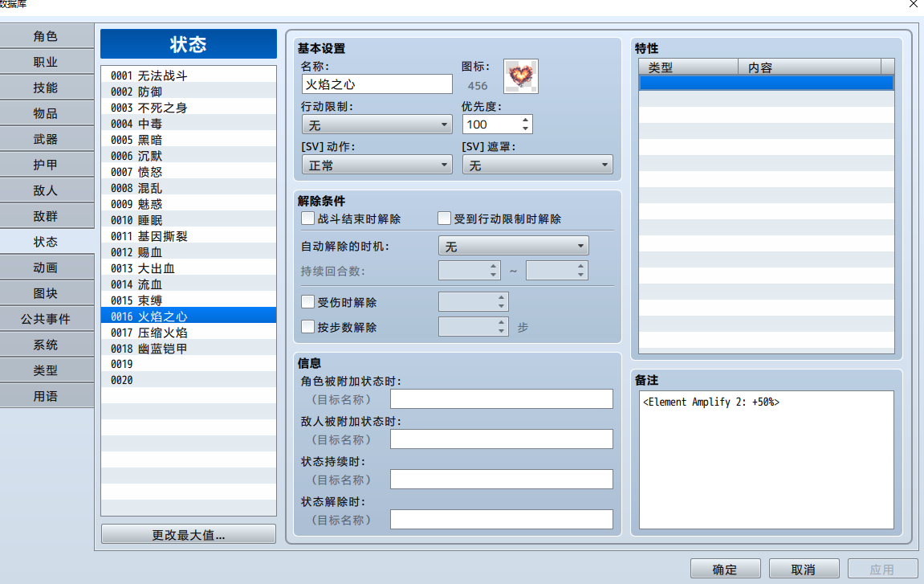This screenshot has width=924, height=584.
Task: Open the 系统 tab
Action: click(x=46, y=345)
